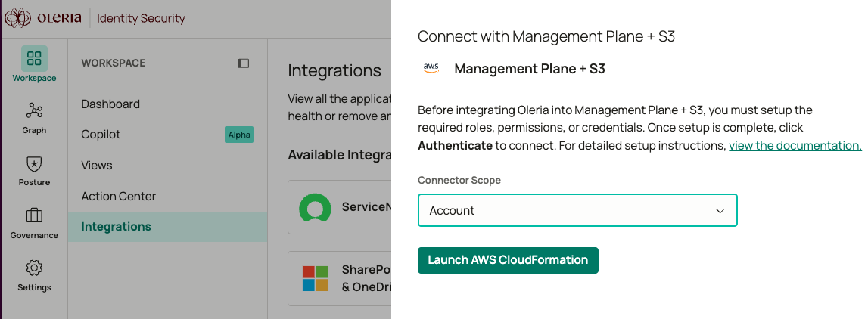Select Integrations in the sidebar
This screenshot has width=868, height=319.
point(117,227)
